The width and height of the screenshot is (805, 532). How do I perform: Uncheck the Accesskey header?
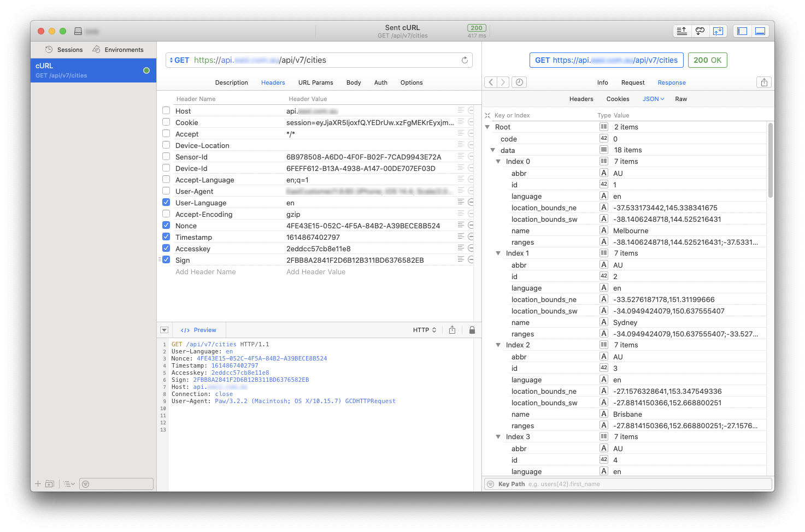(166, 248)
